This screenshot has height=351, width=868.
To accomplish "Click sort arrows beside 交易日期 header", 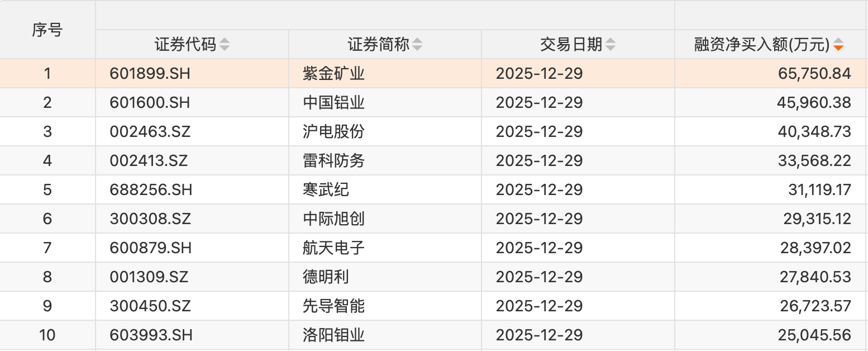I will [611, 45].
